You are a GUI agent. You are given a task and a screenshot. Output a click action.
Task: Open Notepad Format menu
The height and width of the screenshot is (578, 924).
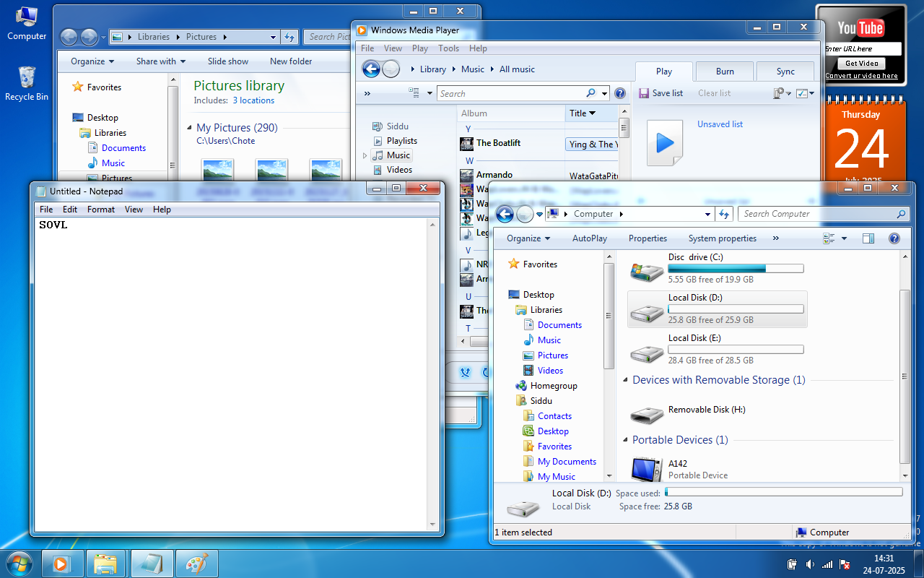(101, 210)
